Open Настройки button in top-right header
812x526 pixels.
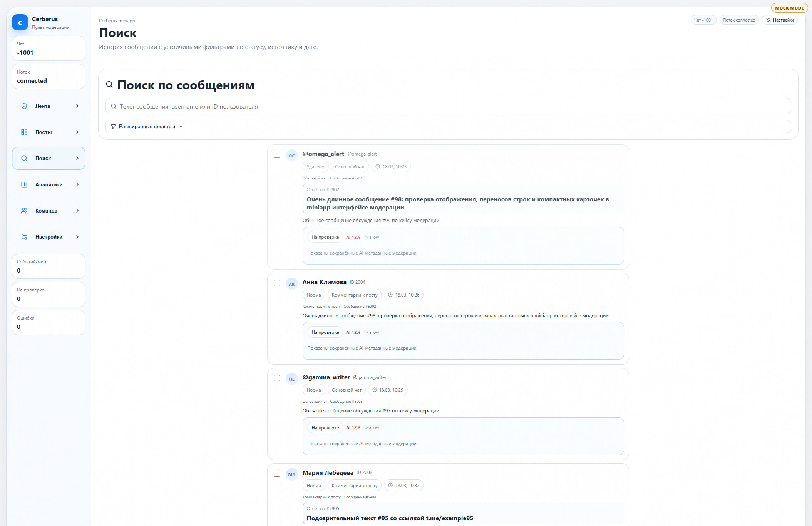(x=780, y=20)
